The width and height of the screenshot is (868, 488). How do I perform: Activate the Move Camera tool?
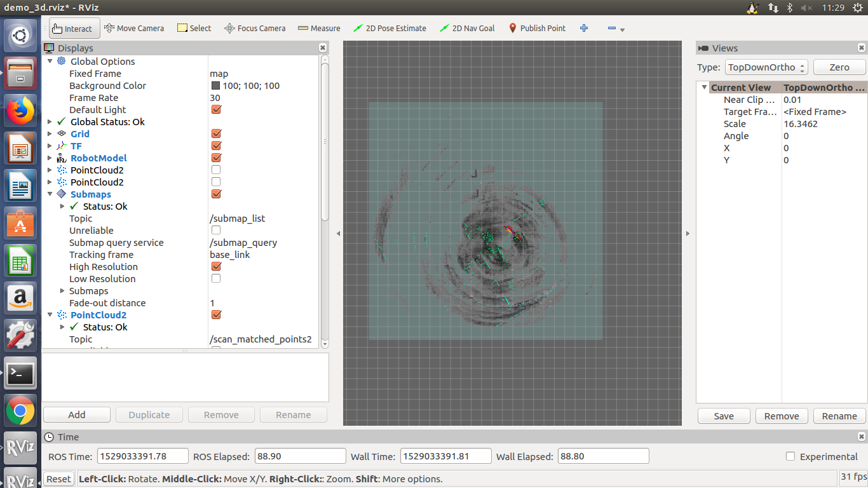(134, 28)
